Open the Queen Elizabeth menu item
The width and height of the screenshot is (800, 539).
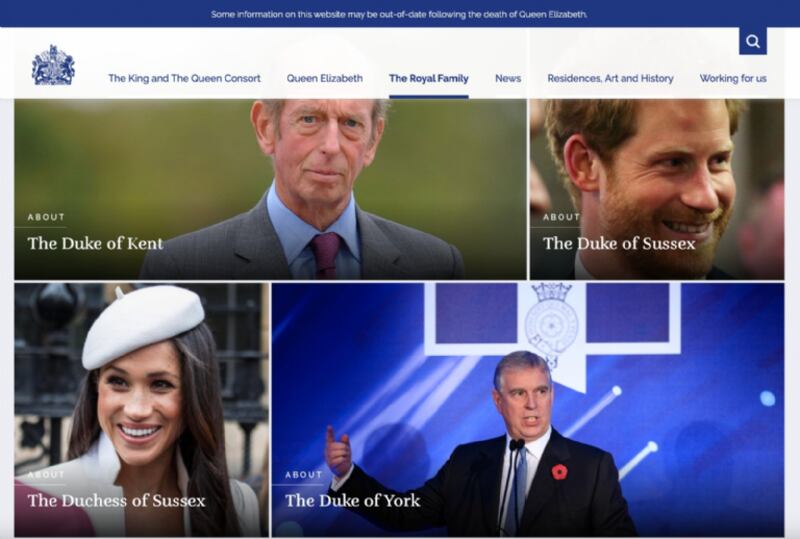point(324,78)
